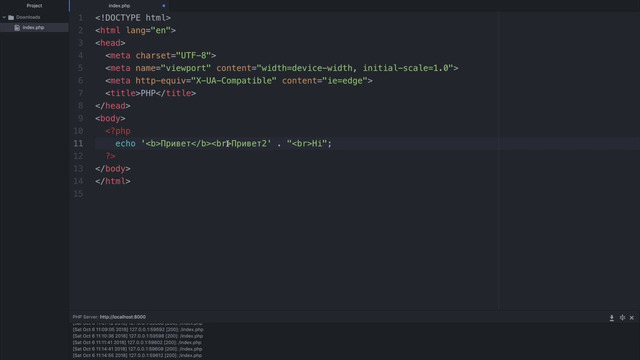This screenshot has height=360, width=640.
Task: Click log entry with timestamp 11:11:41
Action: click(x=137, y=342)
